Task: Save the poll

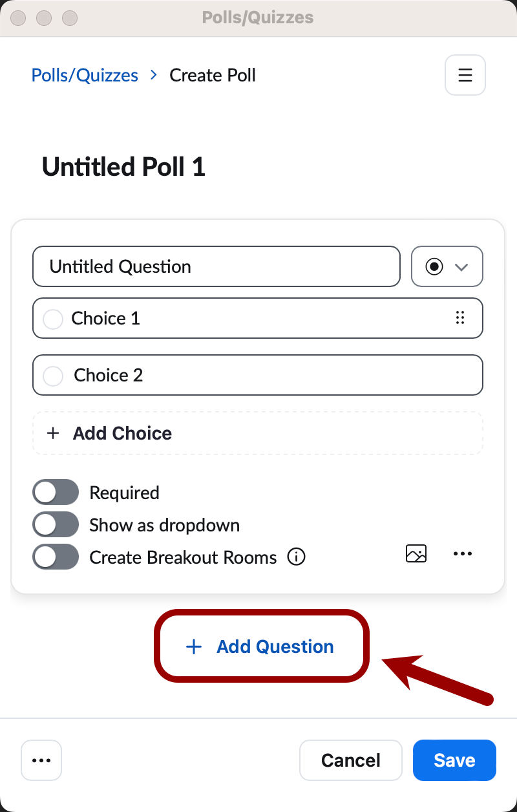Action: (454, 760)
